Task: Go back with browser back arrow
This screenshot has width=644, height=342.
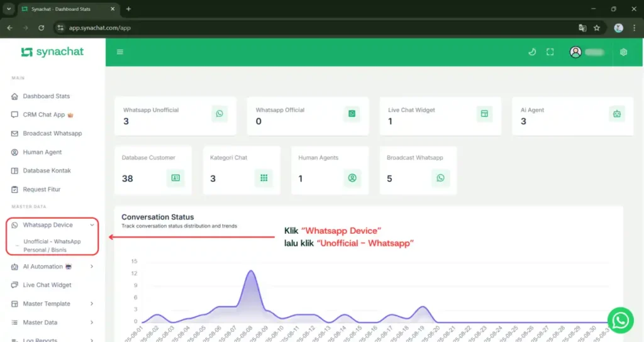Action: pos(10,28)
